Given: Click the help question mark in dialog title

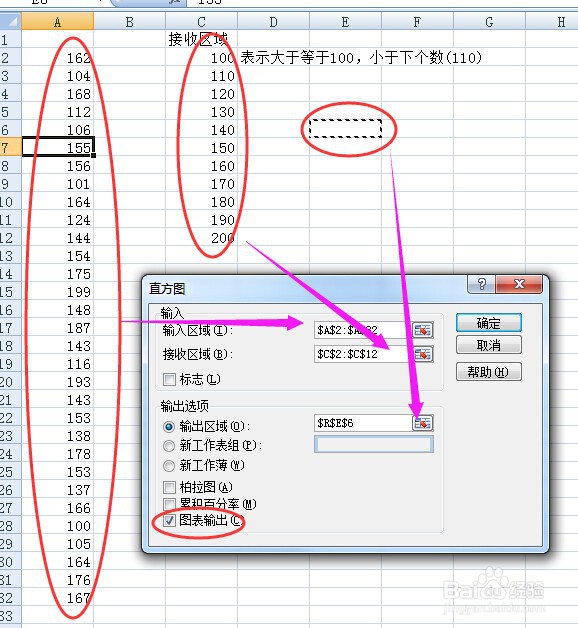Looking at the screenshot, I should (481, 284).
